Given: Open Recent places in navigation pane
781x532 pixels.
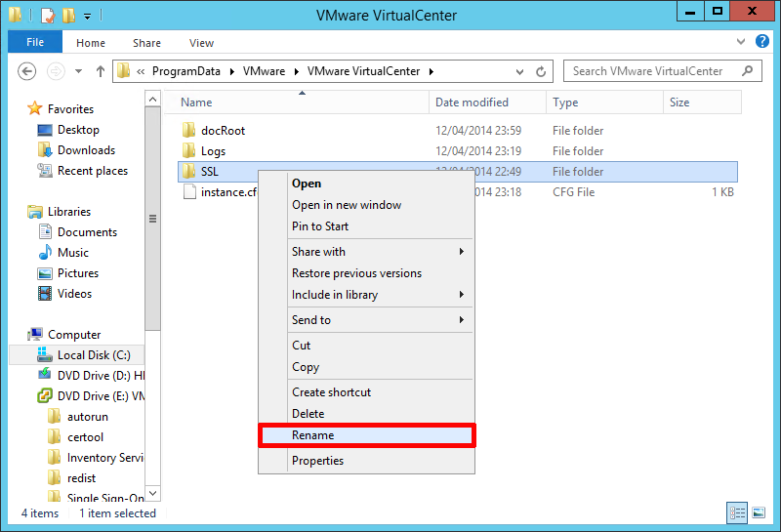Looking at the screenshot, I should (92, 171).
